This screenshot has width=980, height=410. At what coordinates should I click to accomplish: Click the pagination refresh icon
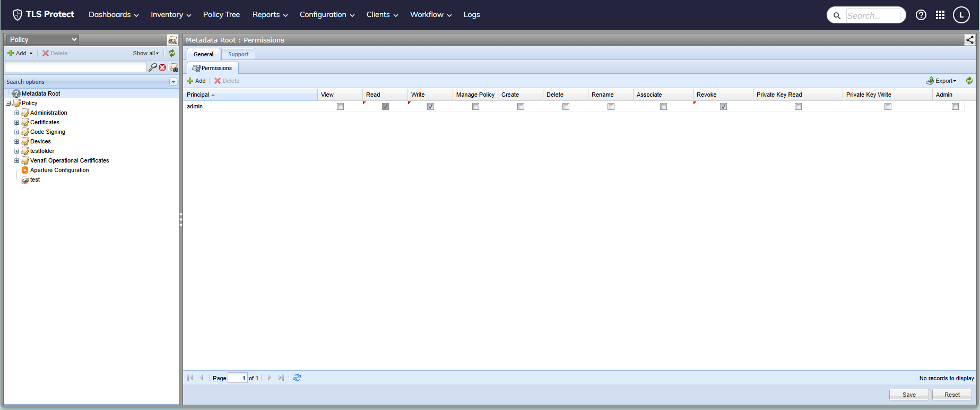297,378
